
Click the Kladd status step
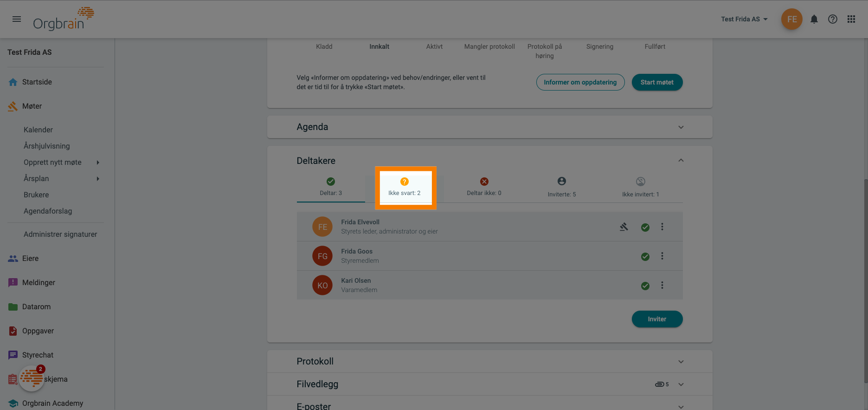click(324, 46)
